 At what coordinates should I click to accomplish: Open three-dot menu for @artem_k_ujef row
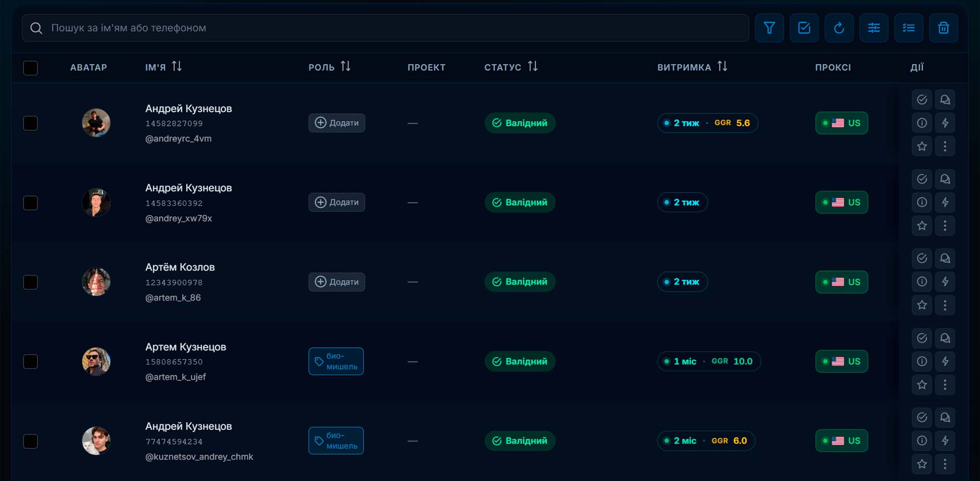click(945, 385)
